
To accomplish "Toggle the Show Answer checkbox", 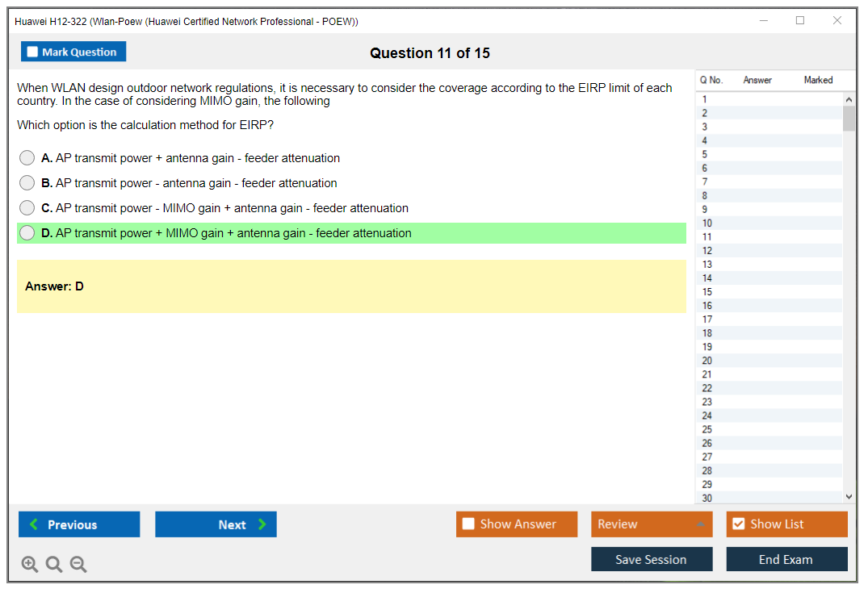I will click(x=468, y=524).
